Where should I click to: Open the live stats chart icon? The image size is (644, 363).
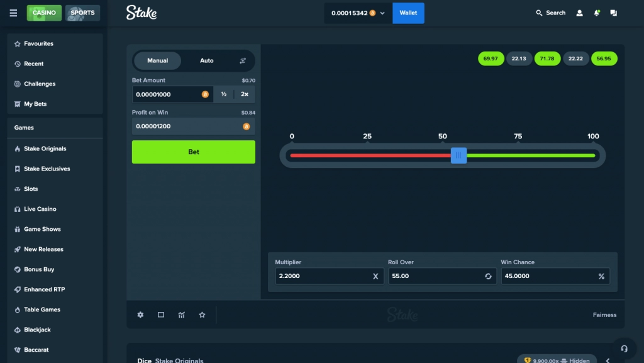181,315
